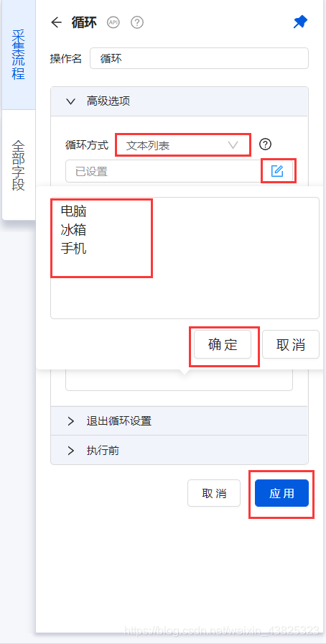The width and height of the screenshot is (326, 644).
Task: Switch to the 采集流程 tab
Action: (x=19, y=55)
